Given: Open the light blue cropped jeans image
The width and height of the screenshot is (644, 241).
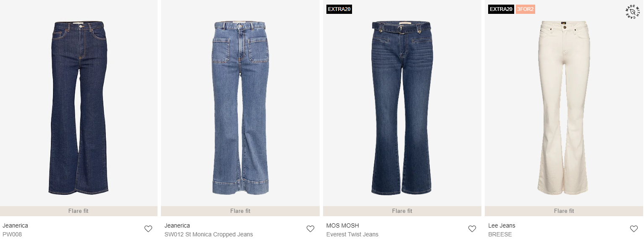Looking at the screenshot, I should [x=240, y=108].
